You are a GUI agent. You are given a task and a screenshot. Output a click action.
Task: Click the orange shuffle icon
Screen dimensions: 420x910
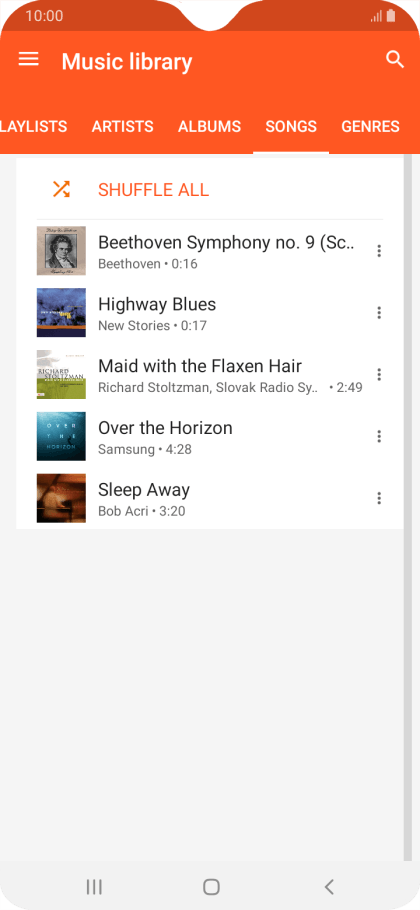(61, 189)
